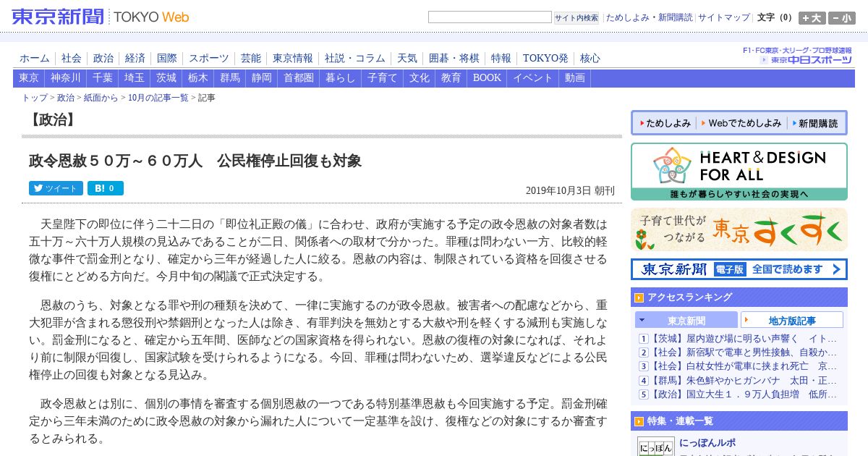
Task: Select BOOK in the blue bar
Action: pyautogui.click(x=487, y=78)
